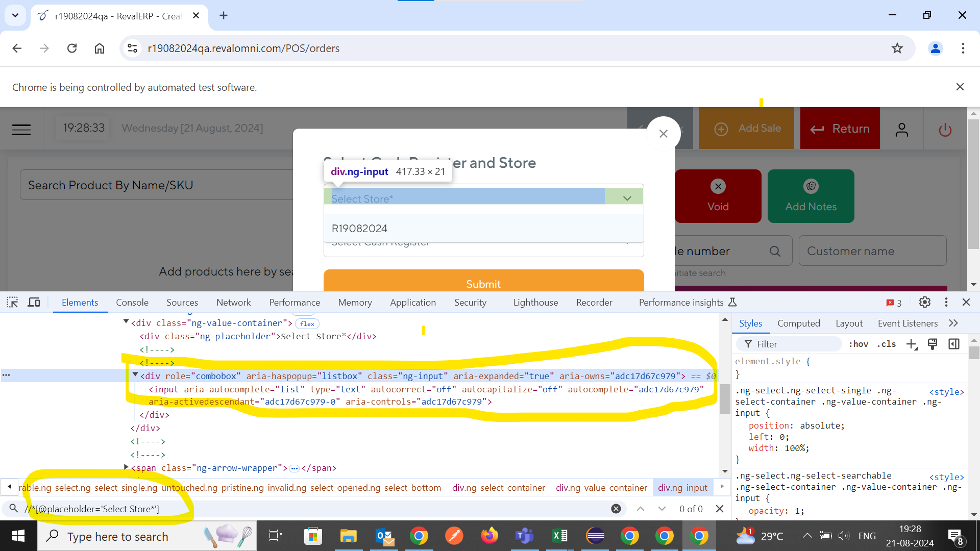Click the New style rule plus icon
The height and width of the screenshot is (551, 980).
tap(912, 344)
